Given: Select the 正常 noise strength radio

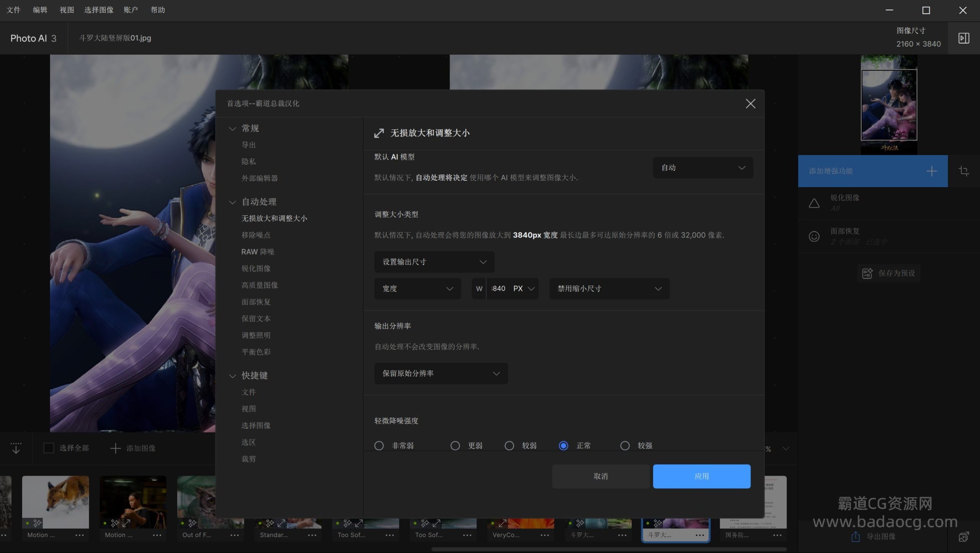Looking at the screenshot, I should 563,445.
